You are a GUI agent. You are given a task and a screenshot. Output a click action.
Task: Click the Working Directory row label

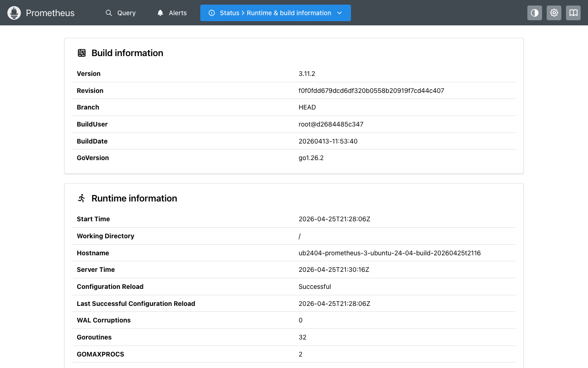(x=105, y=236)
